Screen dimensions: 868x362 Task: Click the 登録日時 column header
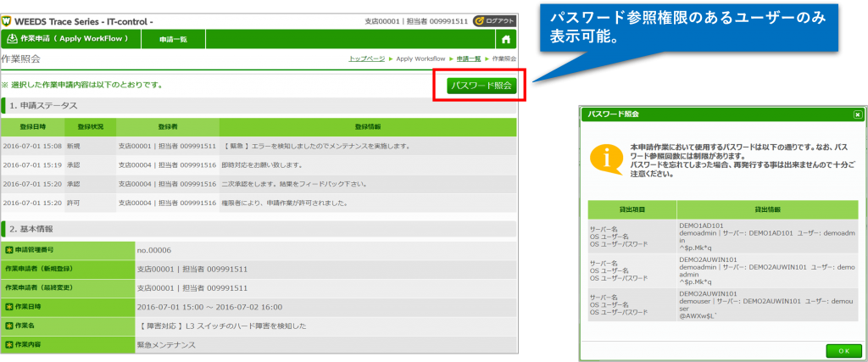(31, 127)
